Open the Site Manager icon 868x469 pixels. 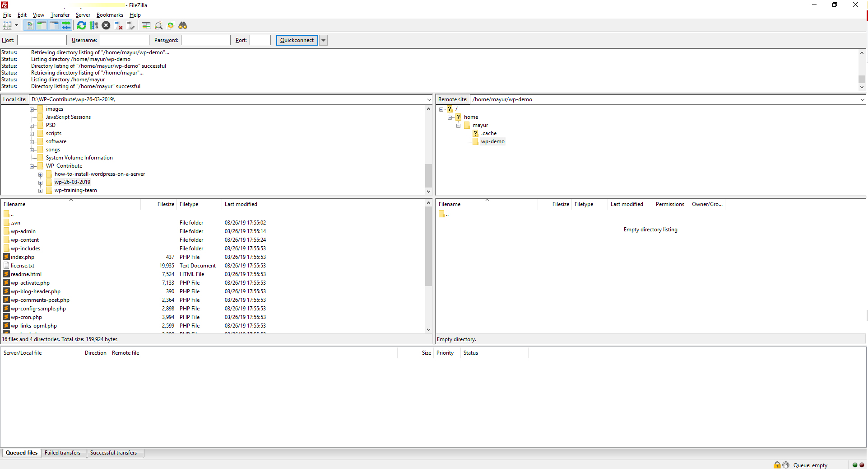click(7, 25)
